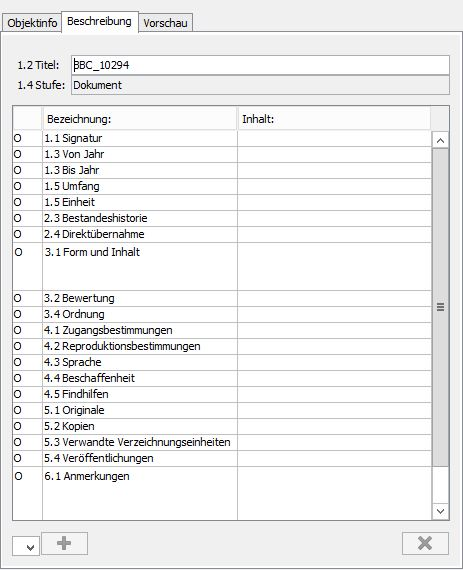The height and width of the screenshot is (570, 463).
Task: Click the 1.2 Titel input field
Action: pos(261,65)
